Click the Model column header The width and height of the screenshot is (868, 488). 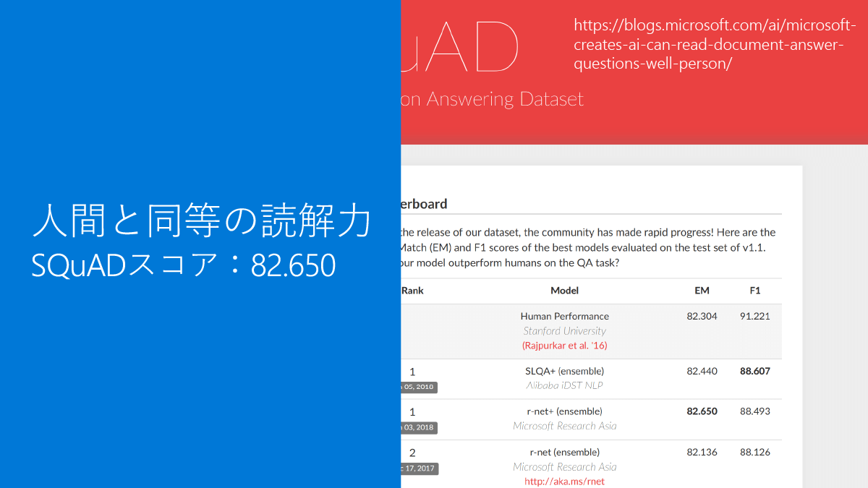point(564,290)
